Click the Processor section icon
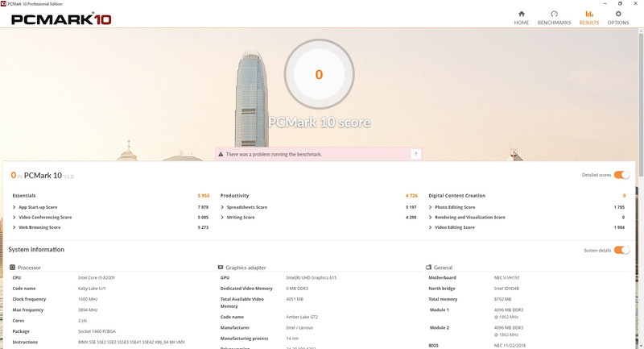Viewport: 644px width, 349px height. (x=12, y=268)
